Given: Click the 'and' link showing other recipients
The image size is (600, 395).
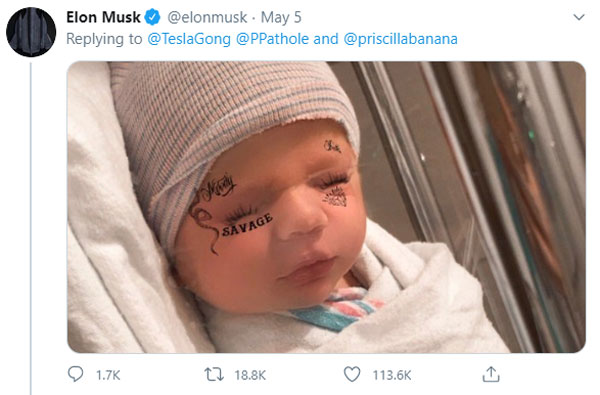Looking at the screenshot, I should (326, 39).
